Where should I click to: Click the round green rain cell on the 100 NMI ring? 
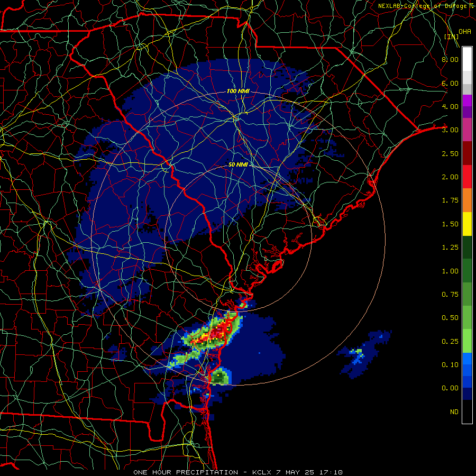pyautogui.click(x=220, y=377)
